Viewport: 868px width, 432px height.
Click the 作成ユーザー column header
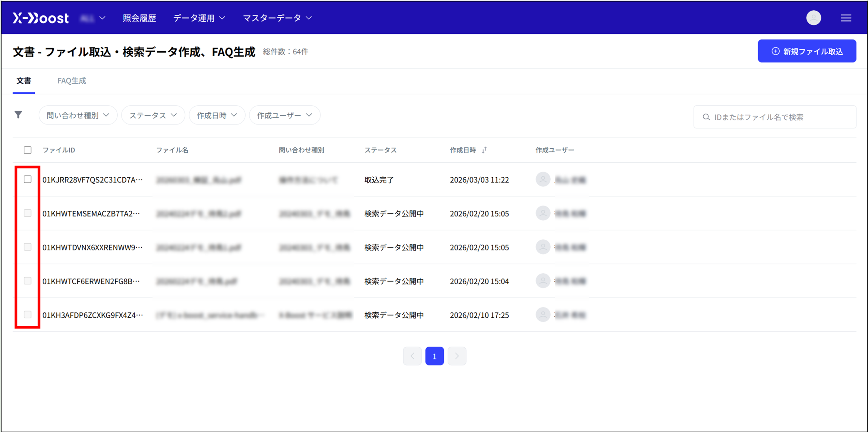pyautogui.click(x=555, y=150)
